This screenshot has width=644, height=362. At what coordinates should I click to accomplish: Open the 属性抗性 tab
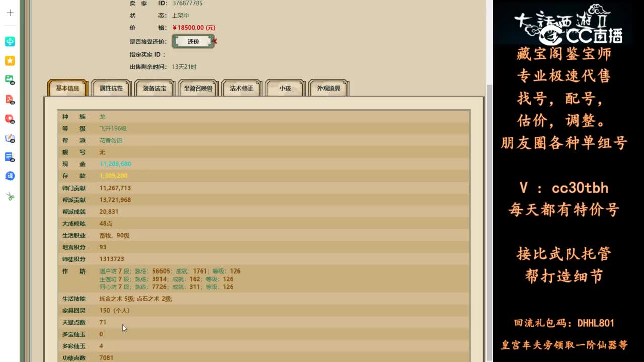coord(111,88)
